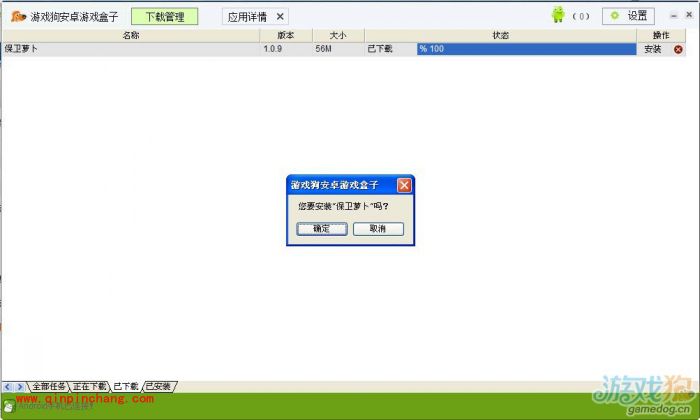Viewport: 700px width, 420px height.
Task: Click the 已下载 status text
Action: tap(379, 49)
